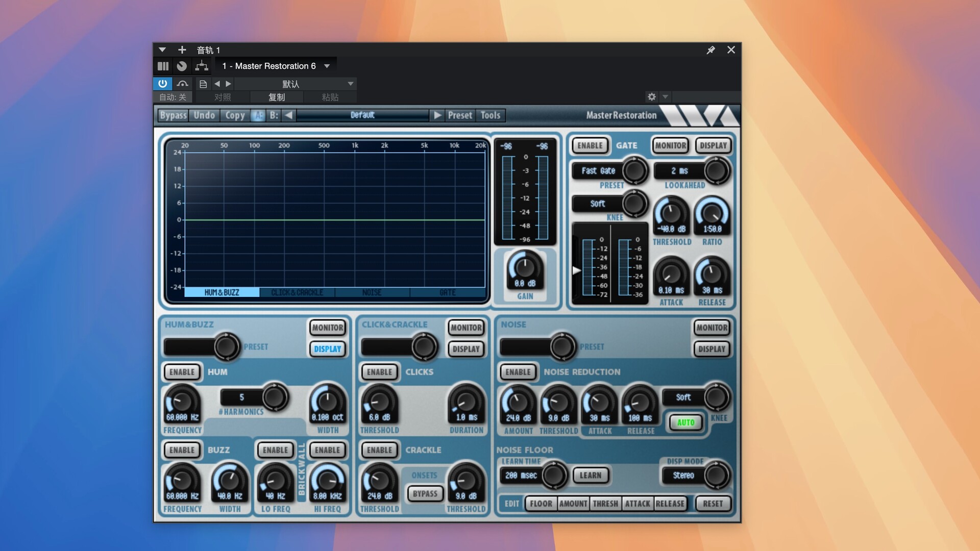This screenshot has width=980, height=551.
Task: Open the channel editor bars icon
Action: coord(163,66)
